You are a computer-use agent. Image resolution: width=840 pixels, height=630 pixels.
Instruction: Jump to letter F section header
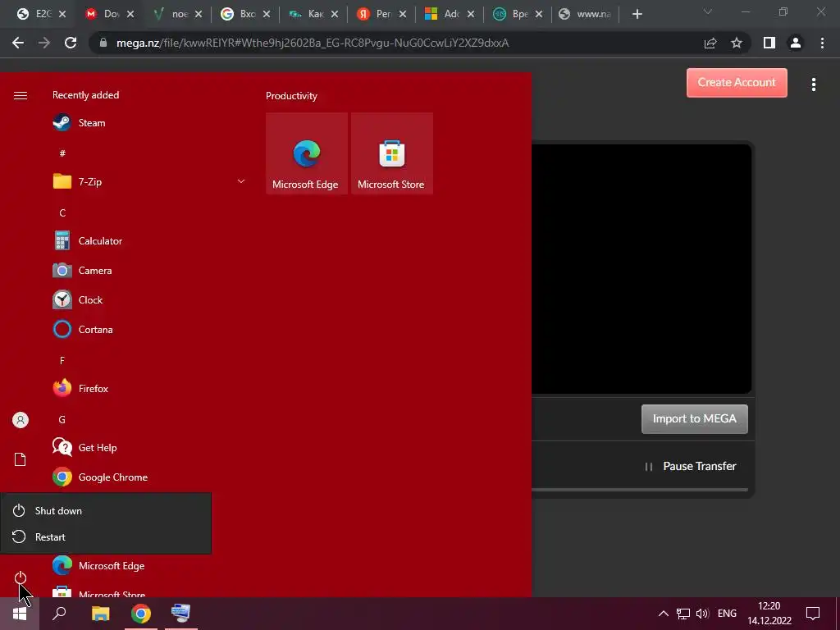[x=62, y=361]
